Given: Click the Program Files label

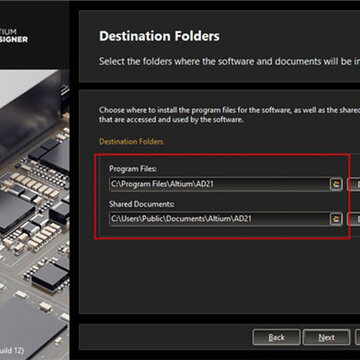Looking at the screenshot, I should click(133, 169).
